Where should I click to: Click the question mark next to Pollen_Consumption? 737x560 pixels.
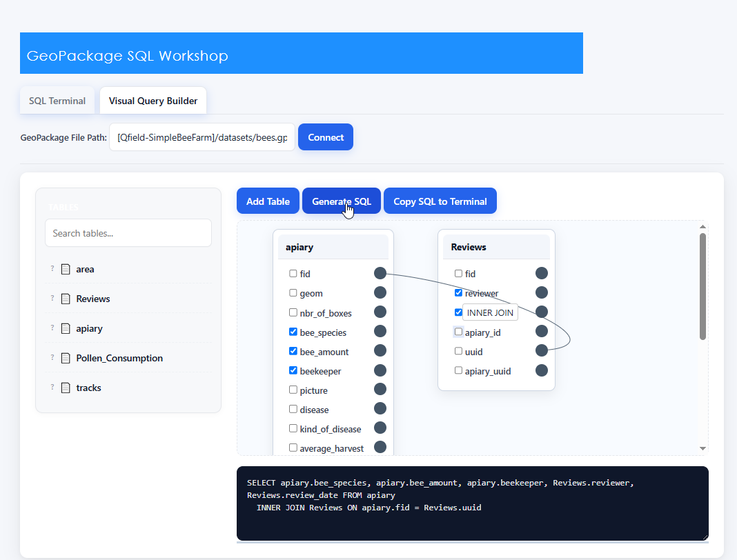pyautogui.click(x=52, y=357)
